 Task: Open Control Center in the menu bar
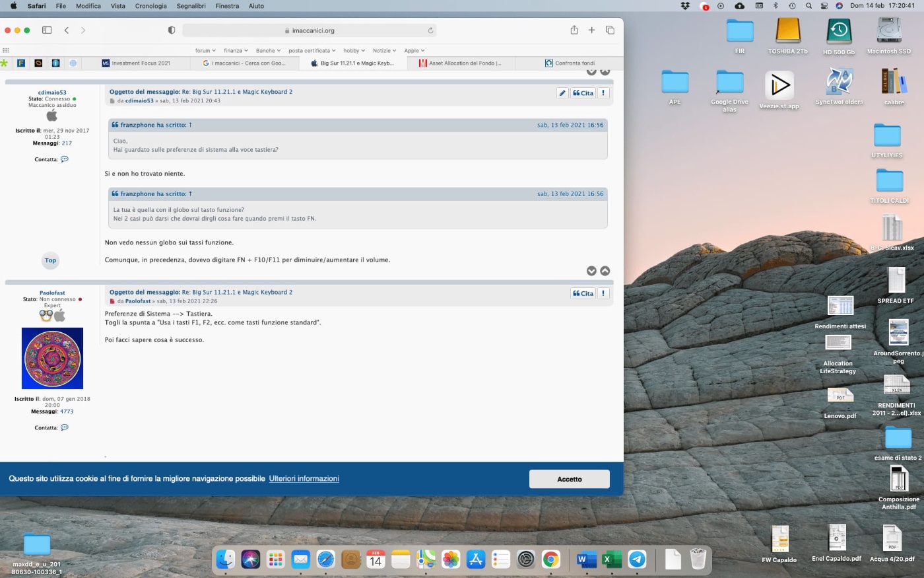pos(824,6)
